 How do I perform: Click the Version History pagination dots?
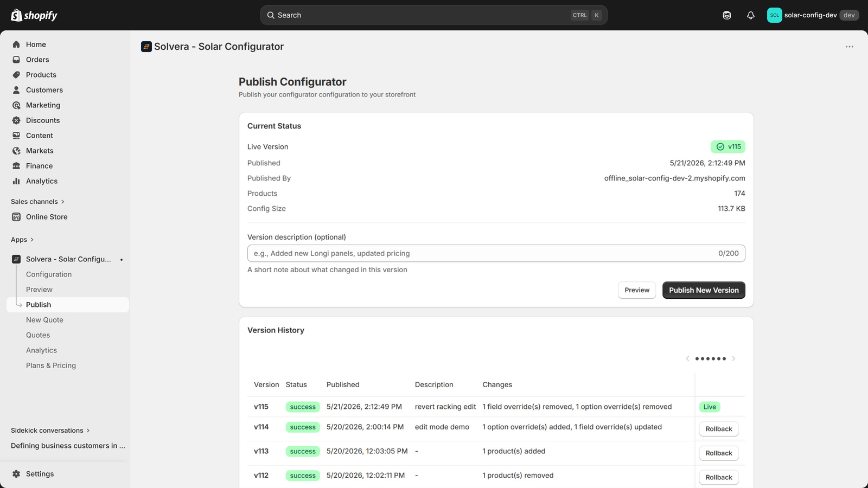(711, 358)
